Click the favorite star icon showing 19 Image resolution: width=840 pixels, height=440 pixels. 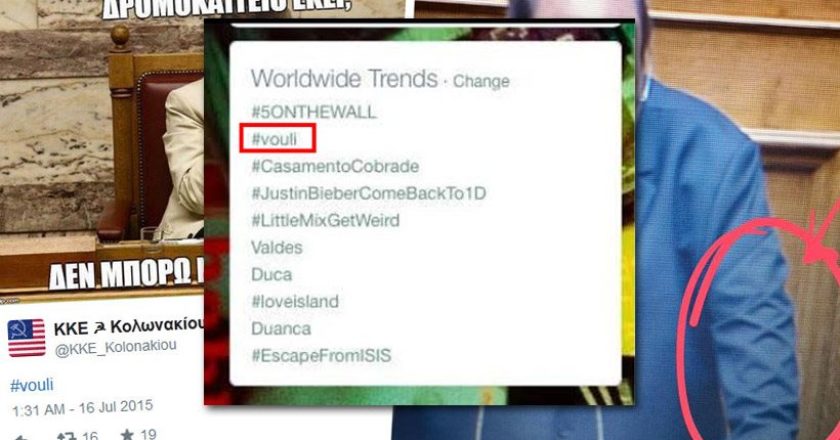coord(127,434)
